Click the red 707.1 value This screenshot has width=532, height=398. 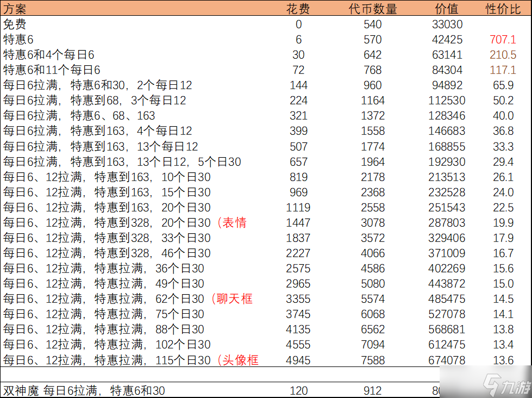503,39
